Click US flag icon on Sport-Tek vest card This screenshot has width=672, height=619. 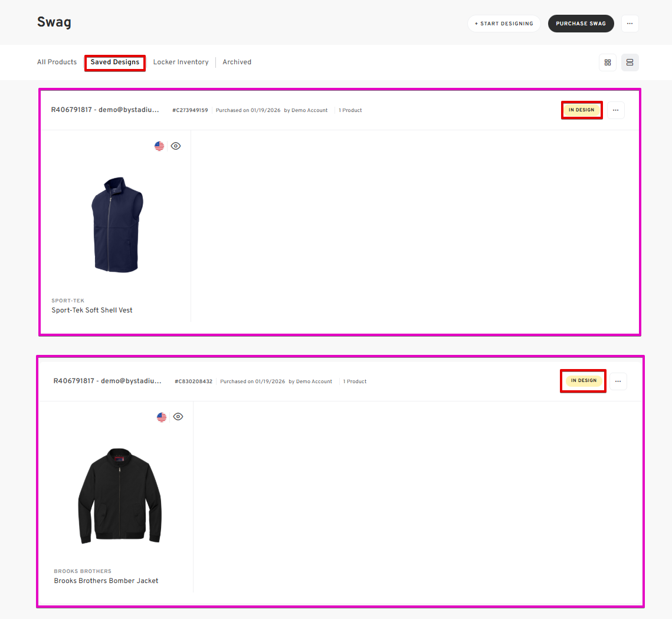tap(159, 146)
